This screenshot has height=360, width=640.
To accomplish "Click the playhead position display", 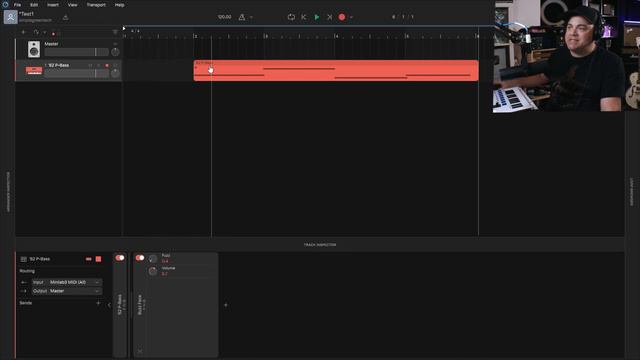I will point(402,17).
